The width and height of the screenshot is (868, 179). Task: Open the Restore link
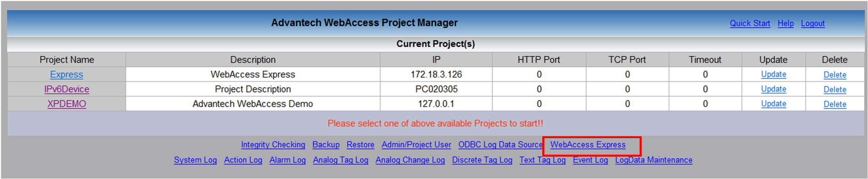coord(360,145)
